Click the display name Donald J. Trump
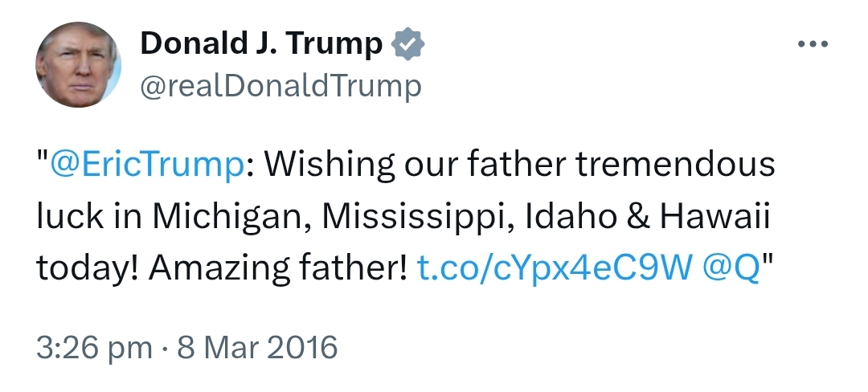868x392 pixels. click(261, 45)
